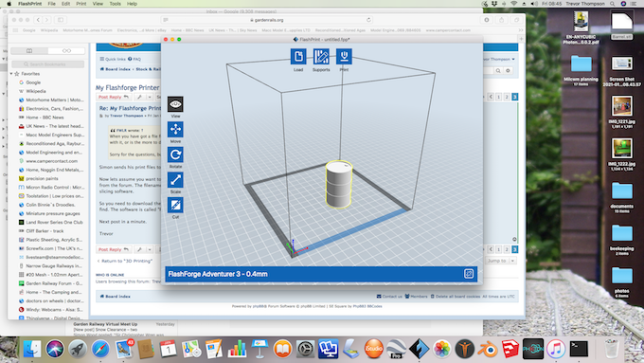Open Mail with the badge in the Dock

click(x=123, y=349)
